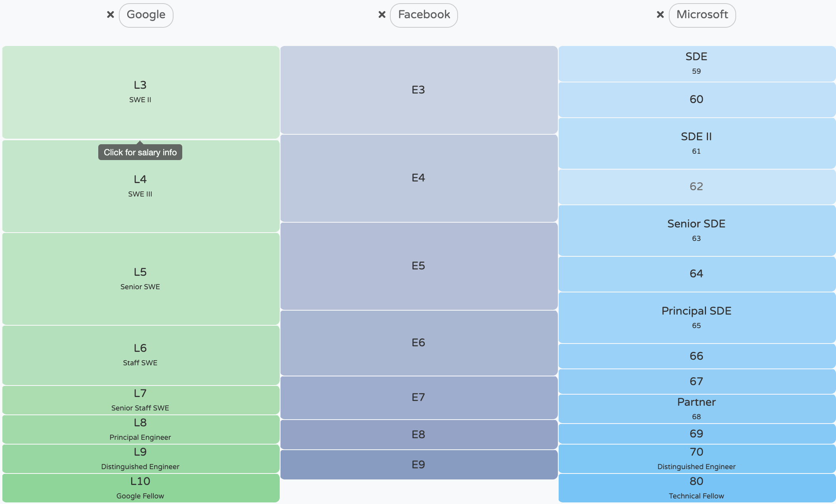The image size is (836, 504).
Task: Select the E9 level cell
Action: click(419, 464)
